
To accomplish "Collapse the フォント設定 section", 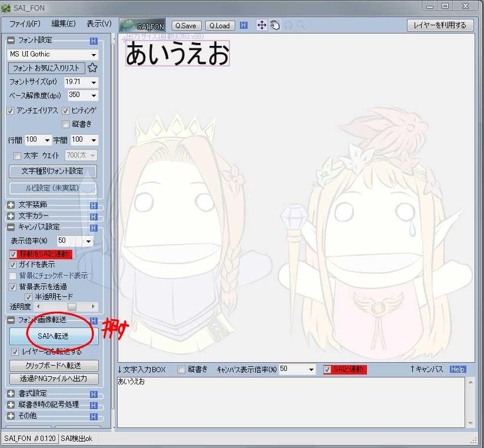I will 11,40.
